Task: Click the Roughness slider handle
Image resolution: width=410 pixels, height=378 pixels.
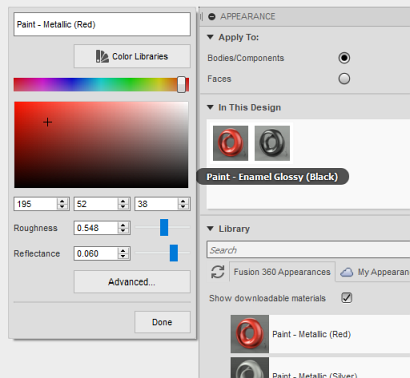Action: coord(164,228)
